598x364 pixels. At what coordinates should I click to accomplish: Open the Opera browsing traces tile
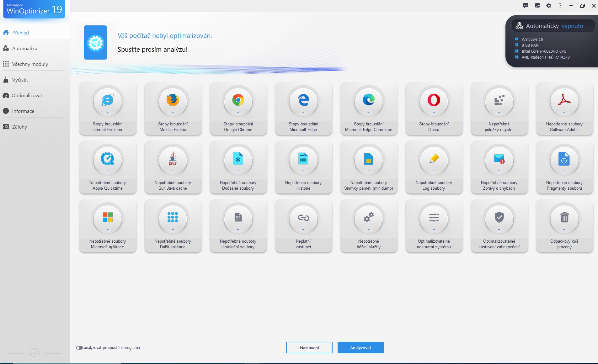[434, 108]
